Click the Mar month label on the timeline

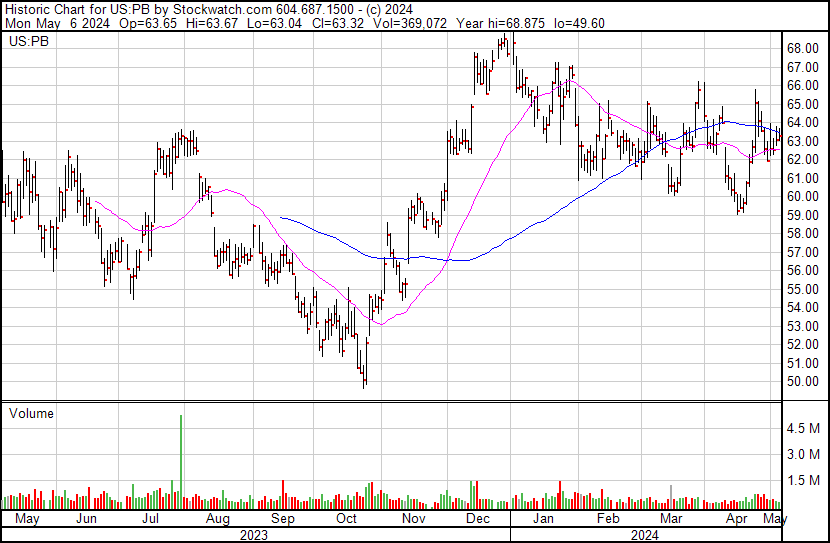click(671, 518)
